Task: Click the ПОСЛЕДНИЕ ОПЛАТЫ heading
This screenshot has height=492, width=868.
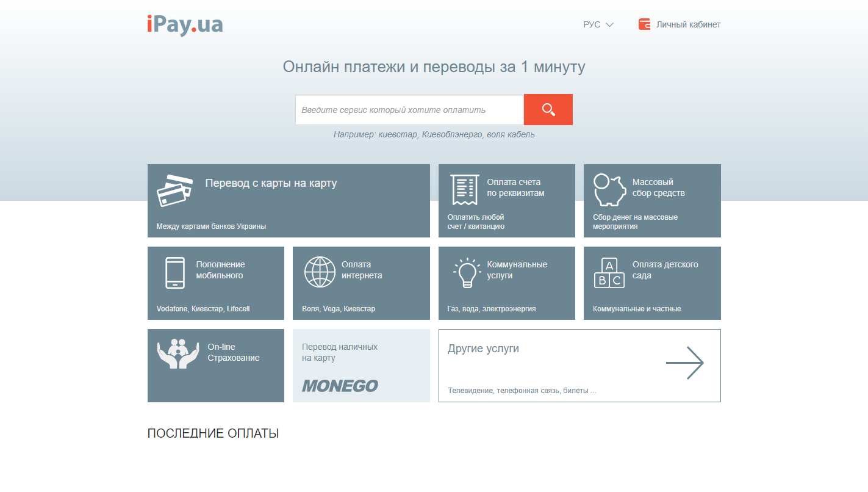Action: [x=213, y=433]
